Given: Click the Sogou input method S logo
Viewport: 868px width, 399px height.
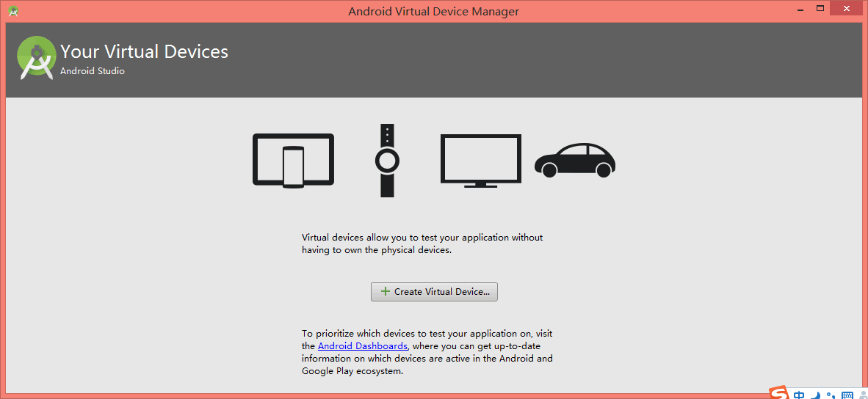Looking at the screenshot, I should [x=779, y=393].
